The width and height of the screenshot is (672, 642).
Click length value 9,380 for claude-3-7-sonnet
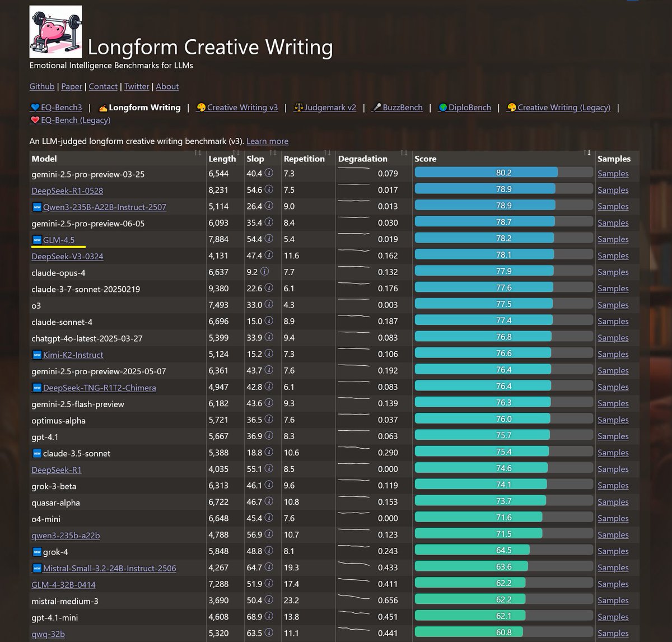click(218, 289)
